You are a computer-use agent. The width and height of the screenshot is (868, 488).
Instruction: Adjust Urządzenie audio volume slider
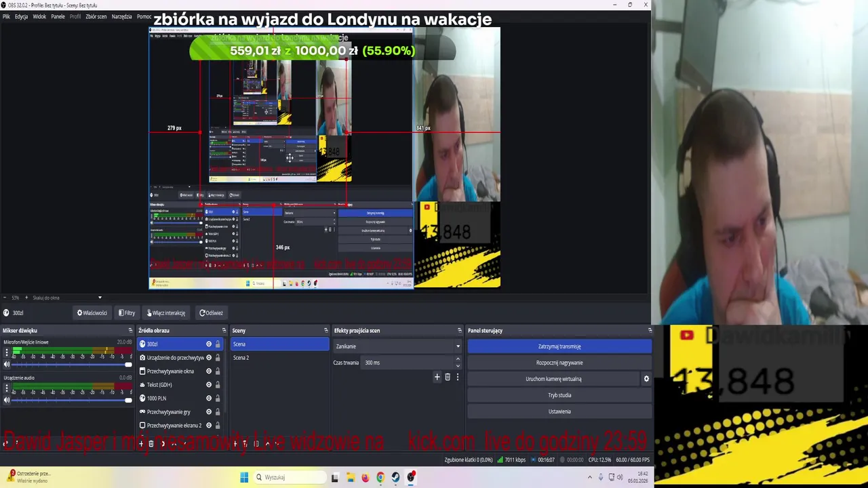coord(72,400)
